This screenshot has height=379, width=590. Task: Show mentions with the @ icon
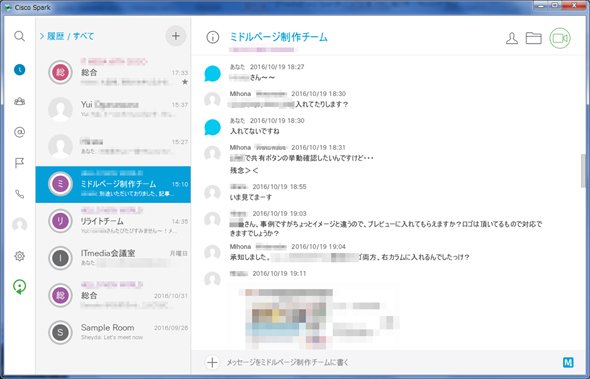pos(20,132)
